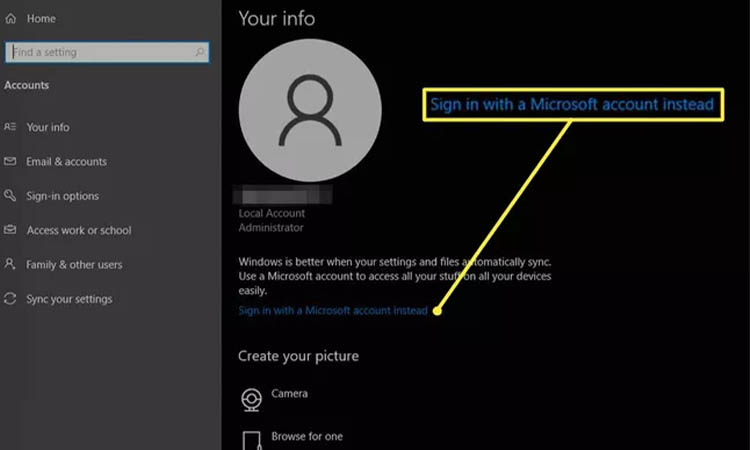This screenshot has width=750, height=450.
Task: Click the Email & accounts envelope icon
Action: click(10, 161)
